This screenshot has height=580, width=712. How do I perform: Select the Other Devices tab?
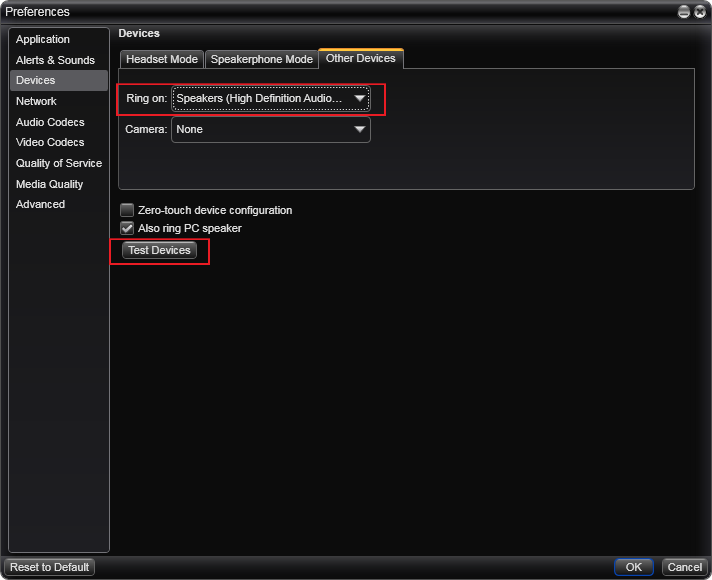click(361, 59)
